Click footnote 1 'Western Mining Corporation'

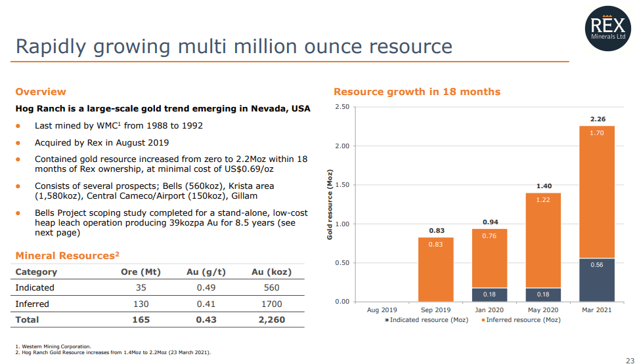pyautogui.click(x=53, y=346)
